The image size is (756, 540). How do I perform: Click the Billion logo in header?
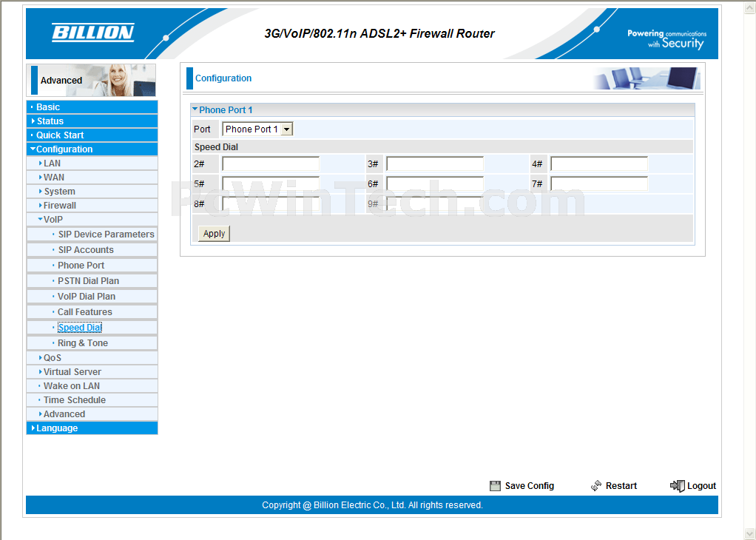click(92, 33)
